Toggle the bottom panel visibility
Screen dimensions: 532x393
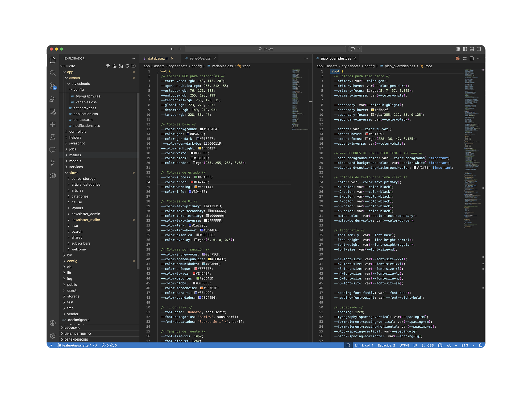click(472, 49)
